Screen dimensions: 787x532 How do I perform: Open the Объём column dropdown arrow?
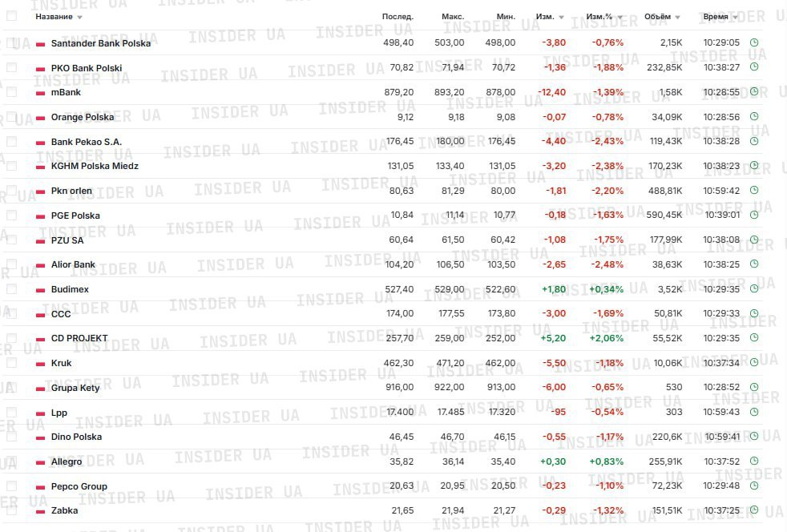coord(678,17)
